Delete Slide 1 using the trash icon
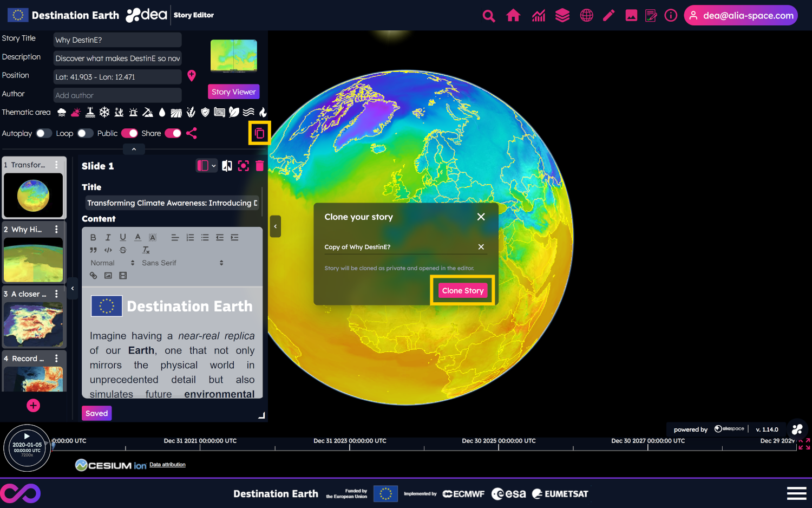 (260, 166)
